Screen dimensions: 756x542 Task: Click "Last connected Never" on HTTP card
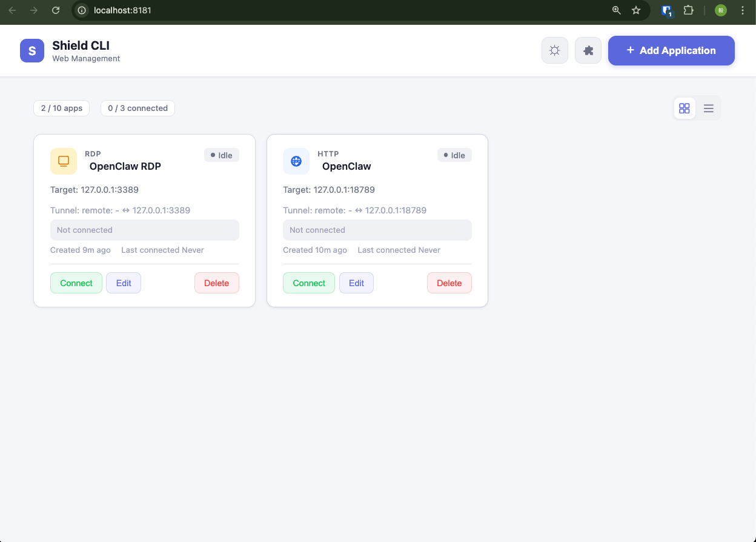pyautogui.click(x=399, y=250)
